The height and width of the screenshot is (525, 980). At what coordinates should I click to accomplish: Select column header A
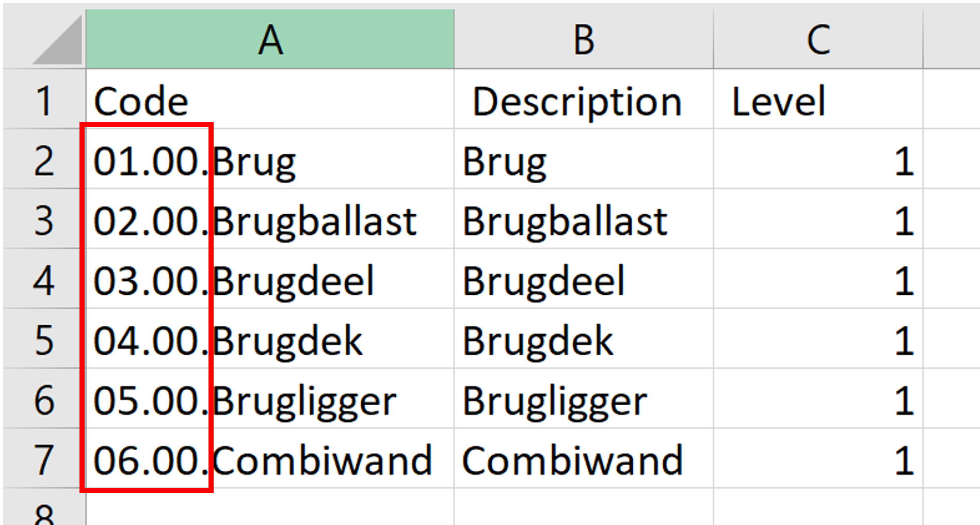click(270, 36)
